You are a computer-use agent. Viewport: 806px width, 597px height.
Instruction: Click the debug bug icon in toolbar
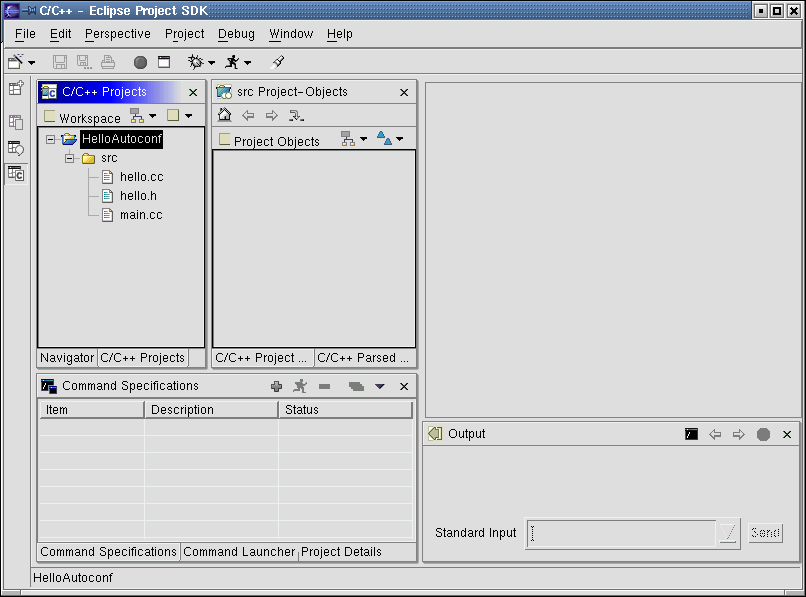195,62
